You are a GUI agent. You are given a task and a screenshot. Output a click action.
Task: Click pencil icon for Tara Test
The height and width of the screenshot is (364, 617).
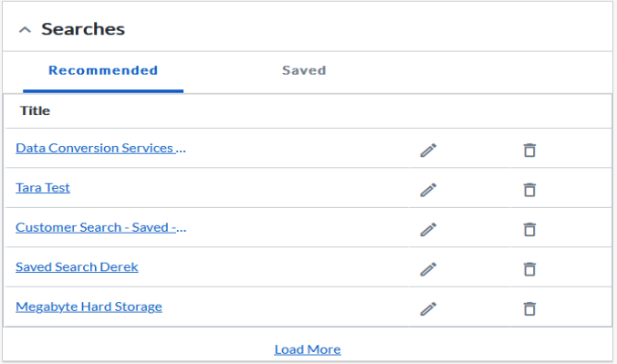(428, 190)
